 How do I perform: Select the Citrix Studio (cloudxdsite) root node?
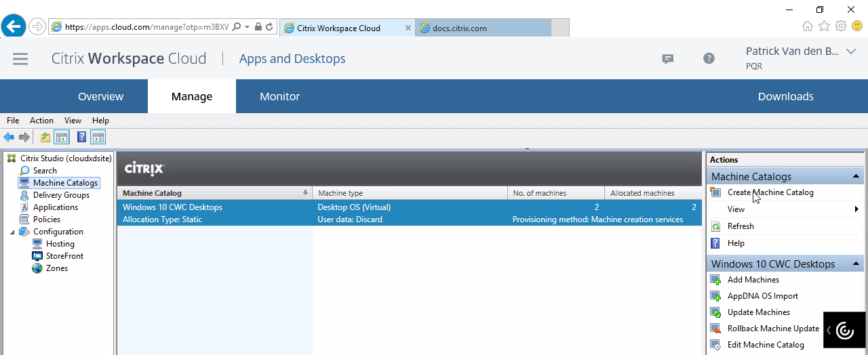[66, 159]
